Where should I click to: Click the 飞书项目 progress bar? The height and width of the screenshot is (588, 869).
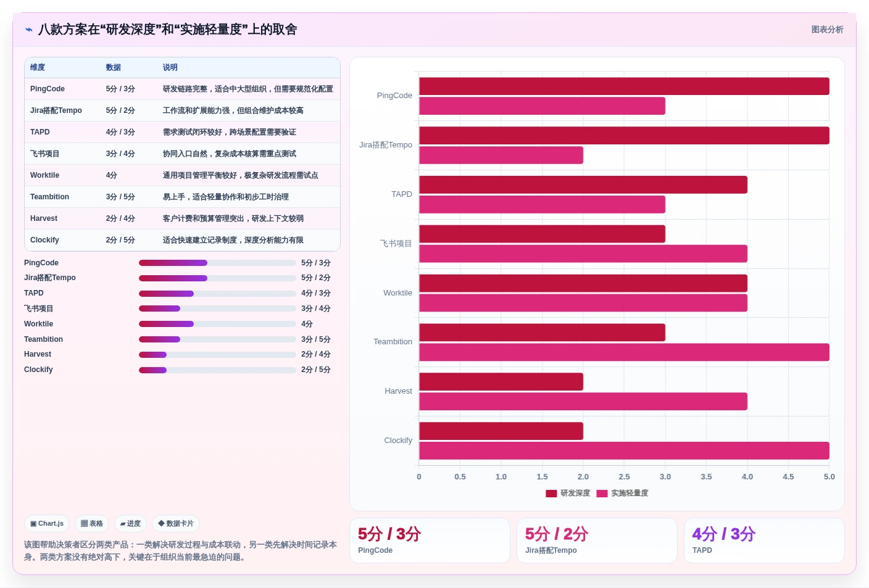[217, 308]
